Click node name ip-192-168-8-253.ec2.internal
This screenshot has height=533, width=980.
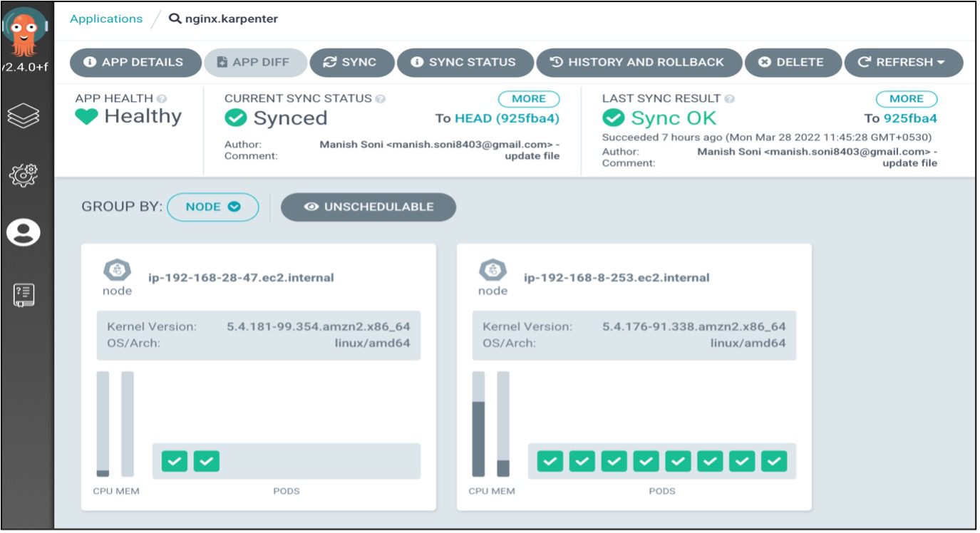tap(617, 277)
